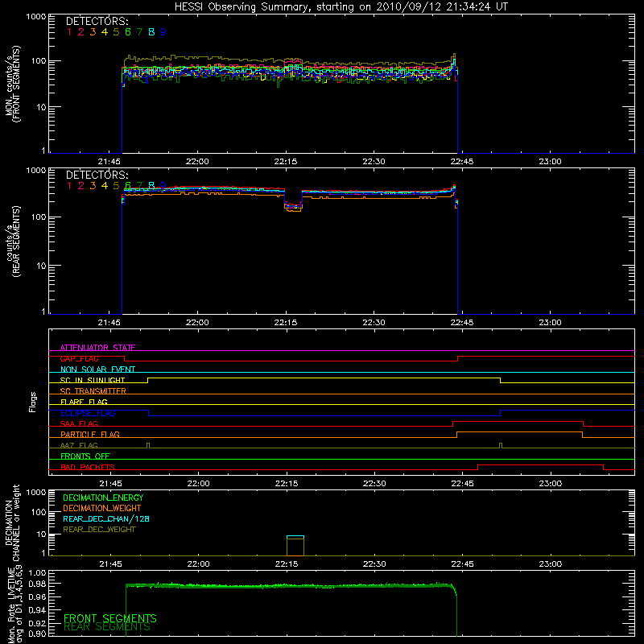Click the FLARE_FLAG label
The width and height of the screenshot is (644, 644).
point(84,402)
